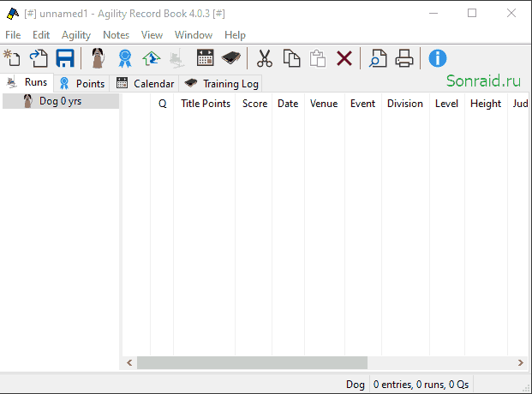Sort by Title Points column header
The width and height of the screenshot is (532, 394).
click(206, 104)
